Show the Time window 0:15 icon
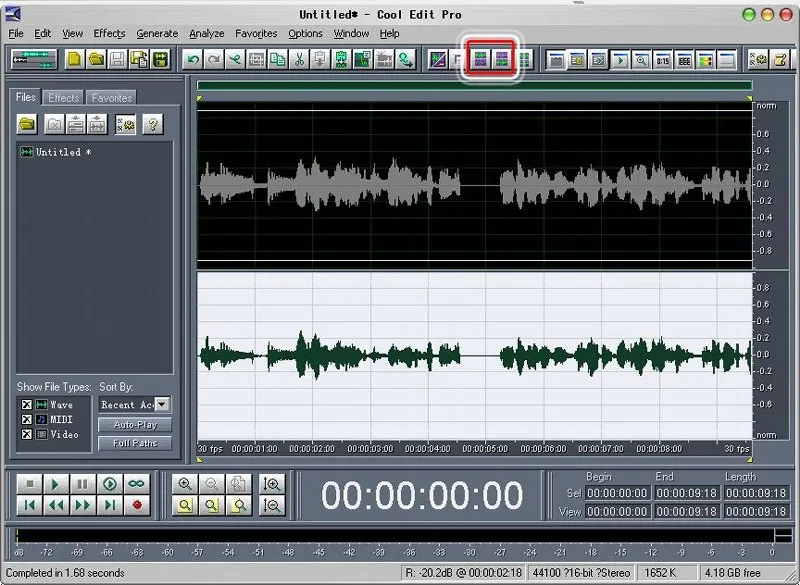This screenshot has height=585, width=800. pos(663,60)
